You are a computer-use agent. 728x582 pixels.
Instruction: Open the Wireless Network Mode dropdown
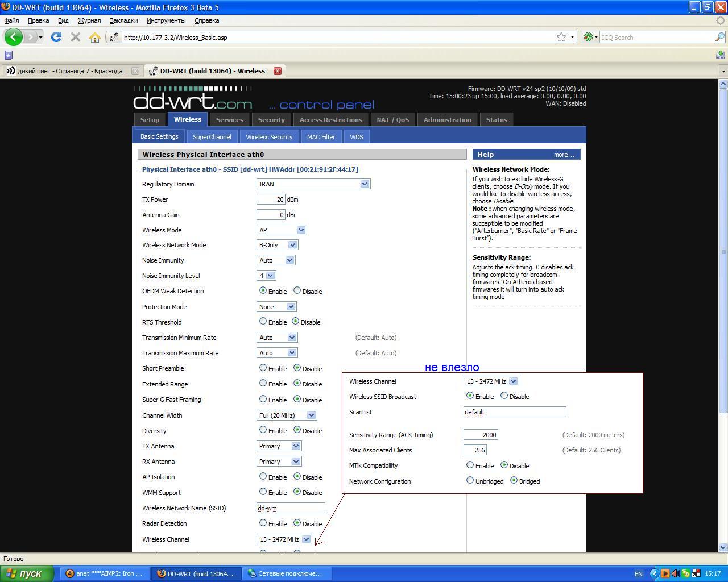(x=277, y=245)
